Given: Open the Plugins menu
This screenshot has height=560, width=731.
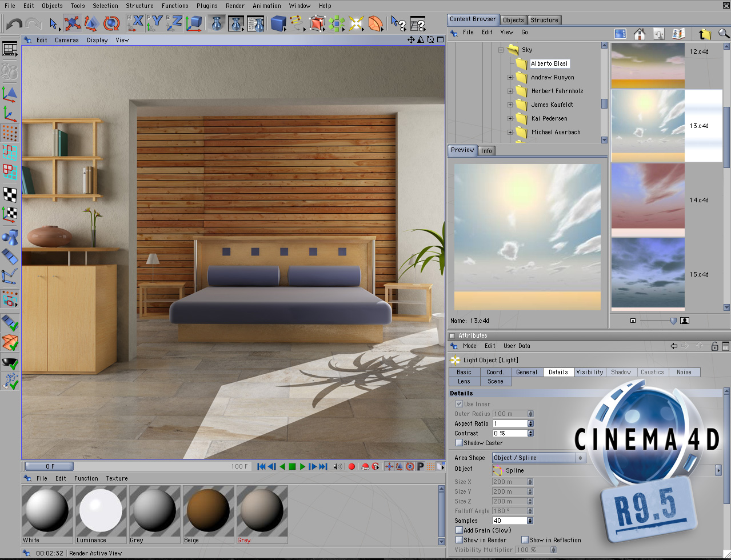Looking at the screenshot, I should (x=206, y=6).
